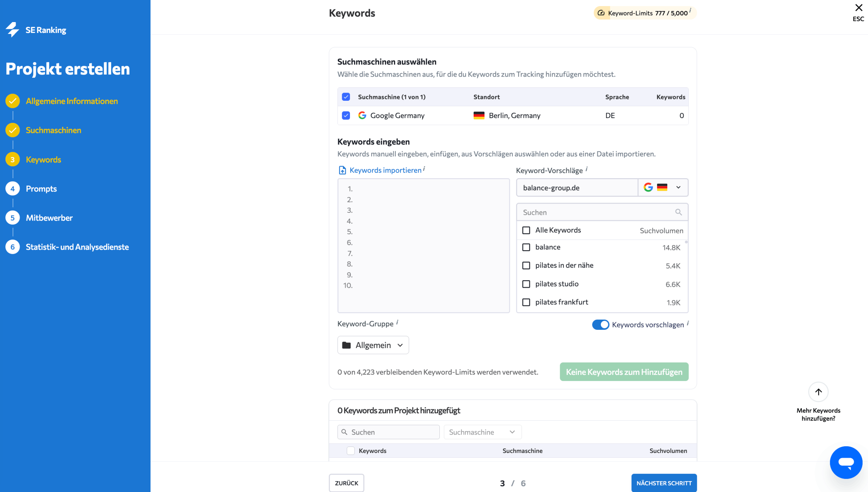Image resolution: width=868 pixels, height=492 pixels.
Task: Go to the Prompts step
Action: [x=41, y=189]
